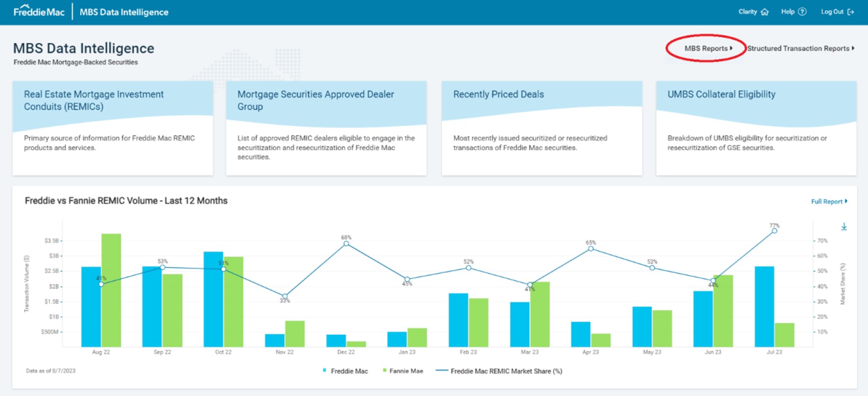Click the 65% Apr 23 data point
Screen dimensions: 868x396
[x=591, y=248]
